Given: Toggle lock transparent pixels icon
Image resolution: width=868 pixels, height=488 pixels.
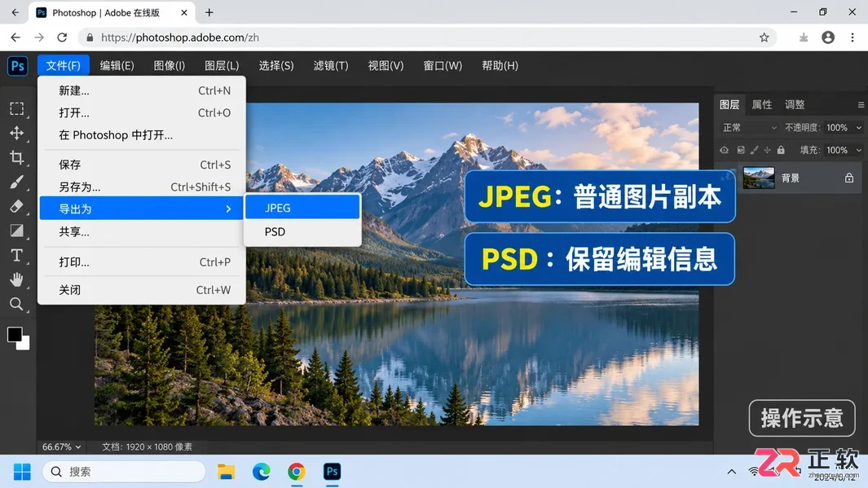Looking at the screenshot, I should point(741,150).
